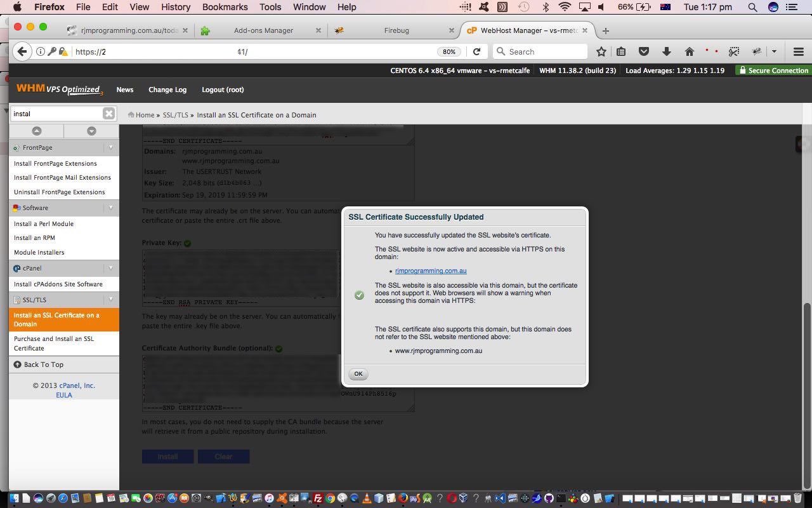Open the downloads arrow icon
The width and height of the screenshot is (812, 508).
[666, 51]
